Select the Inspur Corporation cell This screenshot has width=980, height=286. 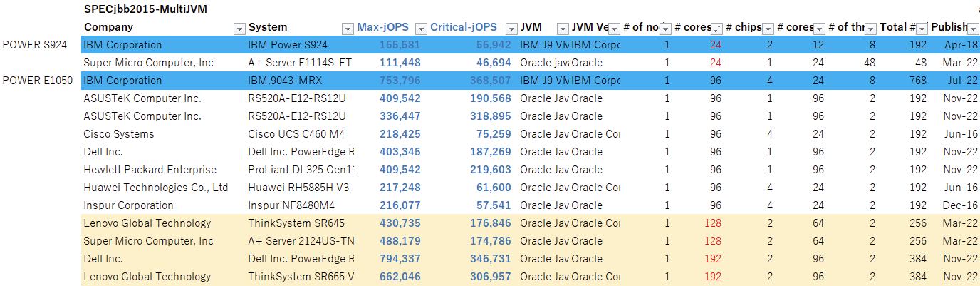128,205
